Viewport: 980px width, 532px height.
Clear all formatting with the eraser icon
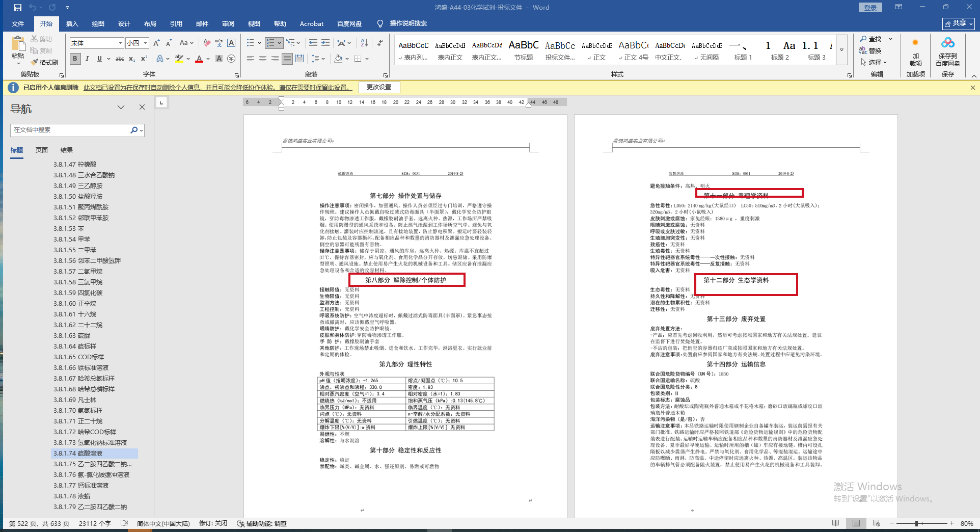click(x=206, y=43)
